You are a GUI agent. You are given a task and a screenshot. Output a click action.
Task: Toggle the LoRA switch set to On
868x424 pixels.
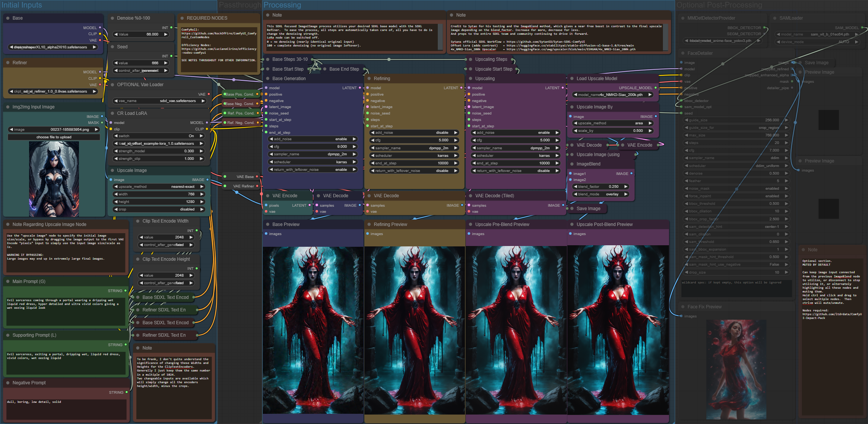coord(159,136)
